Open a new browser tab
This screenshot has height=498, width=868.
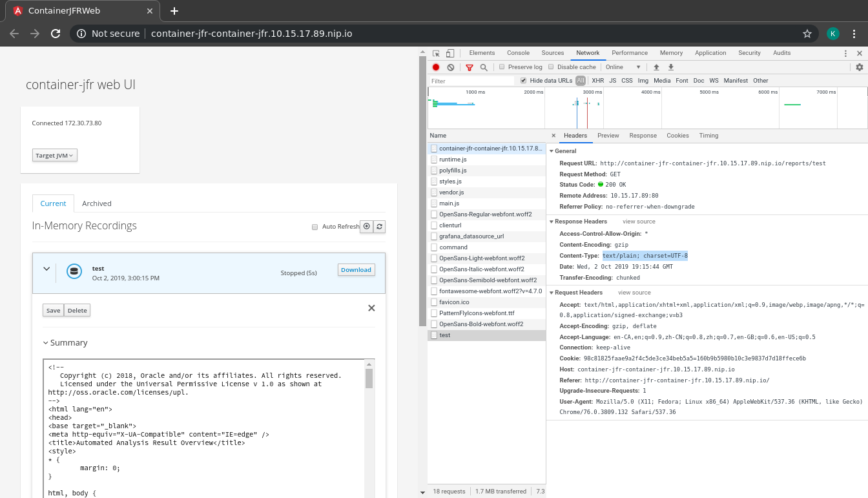(x=174, y=11)
